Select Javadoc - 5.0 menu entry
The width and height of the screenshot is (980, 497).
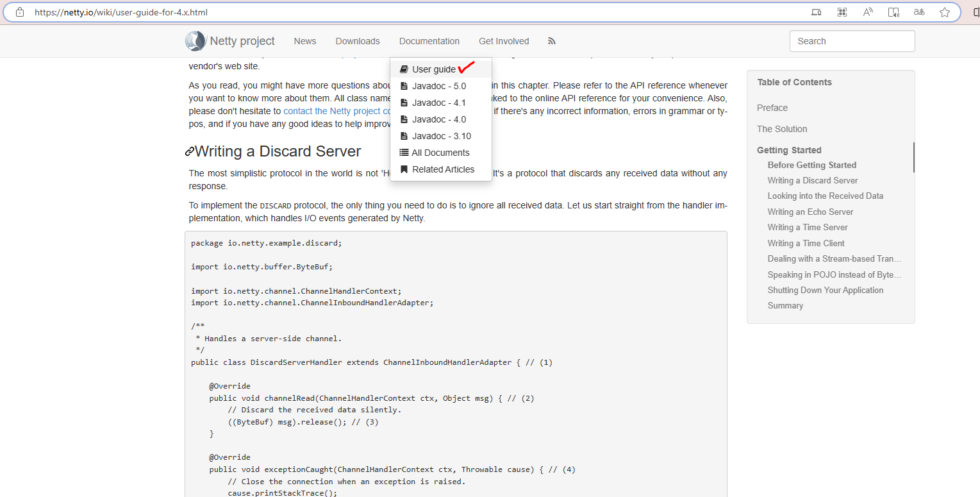[x=441, y=86]
